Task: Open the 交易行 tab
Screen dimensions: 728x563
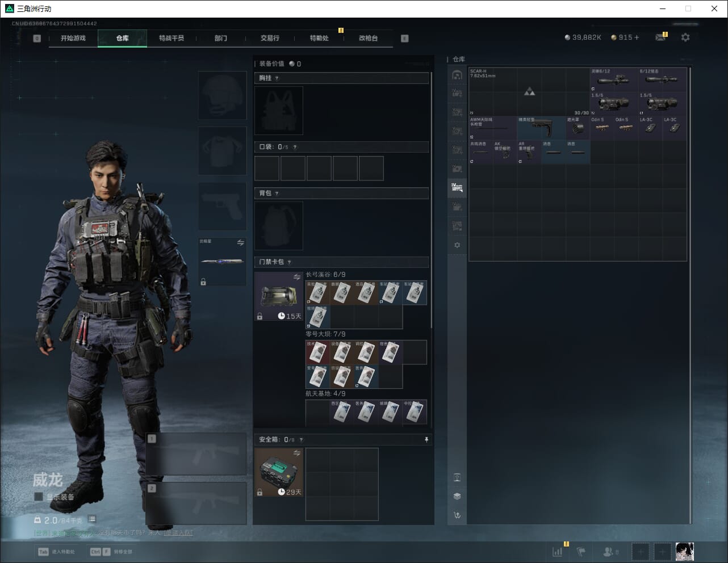Action: [x=270, y=38]
